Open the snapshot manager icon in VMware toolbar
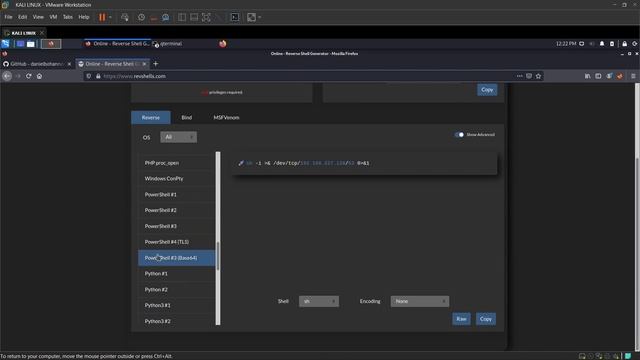 [x=166, y=17]
